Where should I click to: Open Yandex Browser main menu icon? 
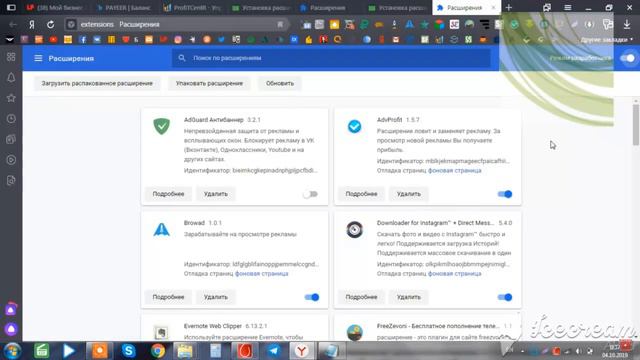tap(568, 7)
